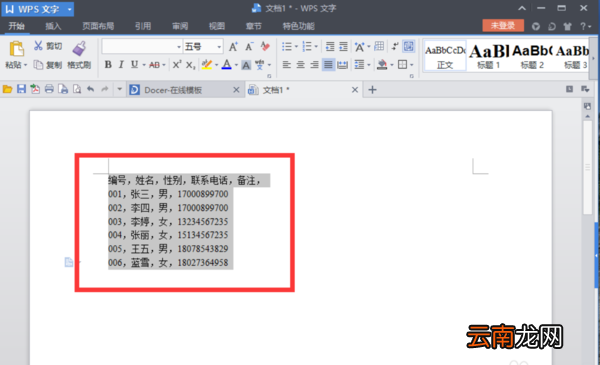Screen dimensions: 600x365
Task: Switch to the 审阅 tab
Action: pyautogui.click(x=180, y=26)
